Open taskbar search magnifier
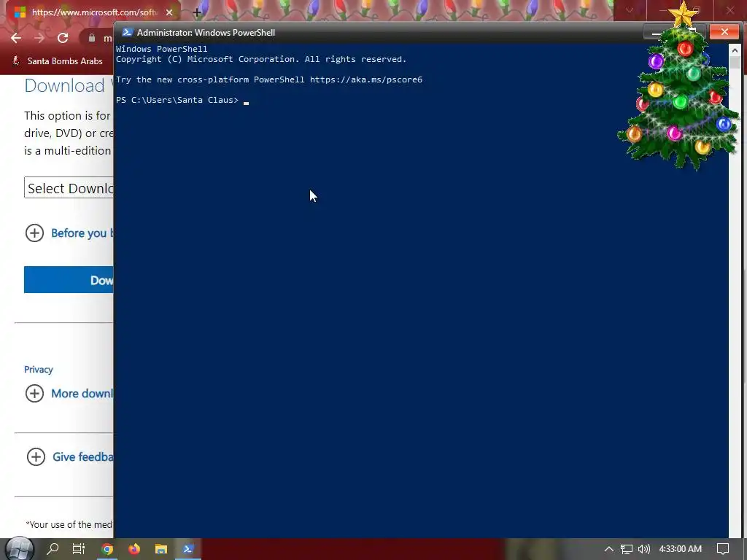The height and width of the screenshot is (560, 747). (53, 549)
